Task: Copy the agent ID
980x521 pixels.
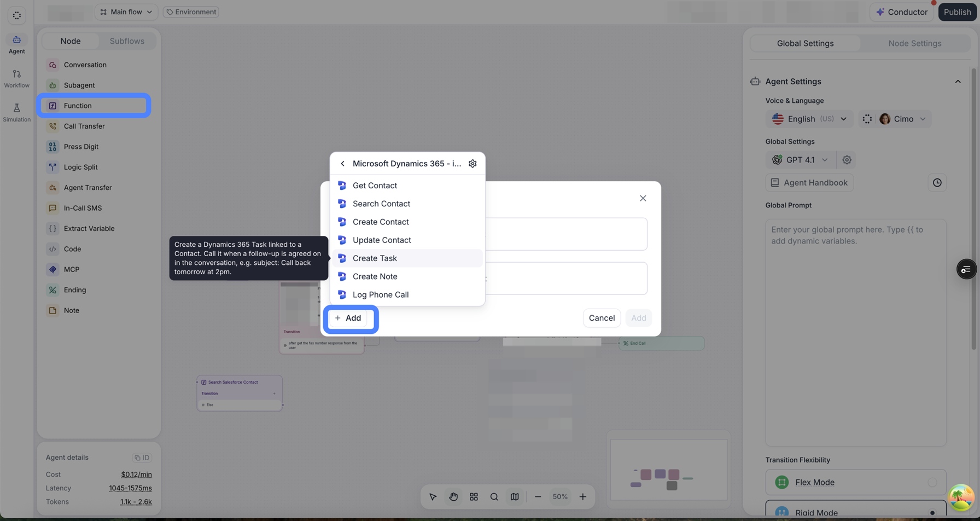Action: tap(142, 458)
